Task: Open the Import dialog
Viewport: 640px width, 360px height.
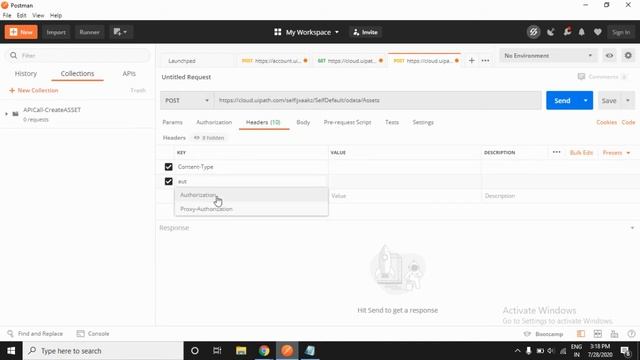Action: [56, 32]
